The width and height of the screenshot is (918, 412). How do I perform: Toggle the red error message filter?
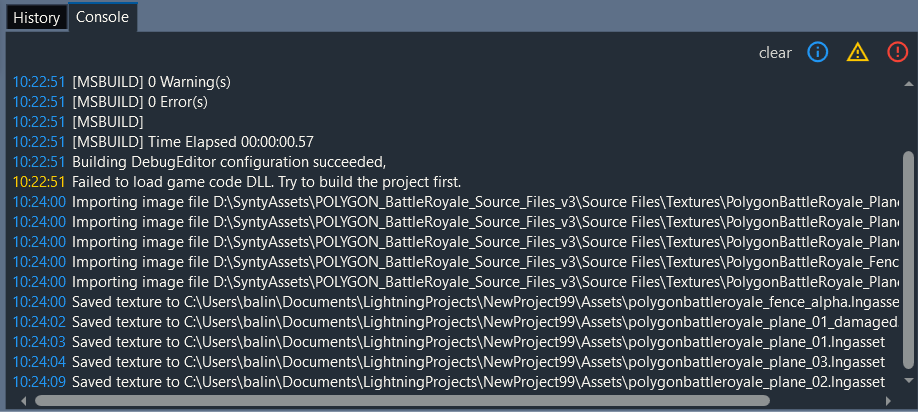[x=898, y=53]
